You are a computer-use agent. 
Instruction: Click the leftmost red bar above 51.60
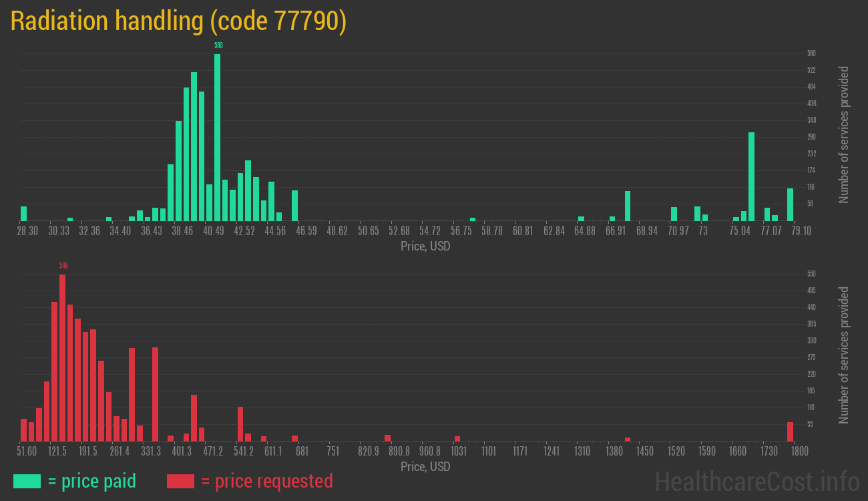24,430
